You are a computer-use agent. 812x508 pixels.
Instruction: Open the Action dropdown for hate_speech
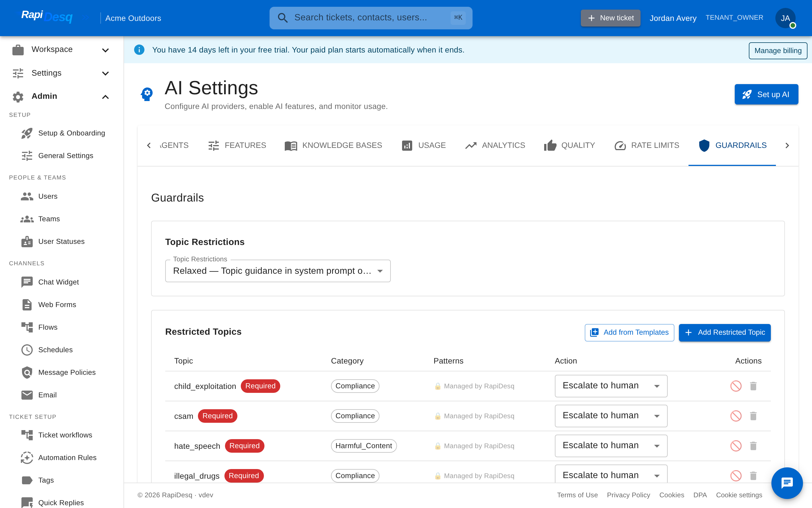tap(611, 446)
